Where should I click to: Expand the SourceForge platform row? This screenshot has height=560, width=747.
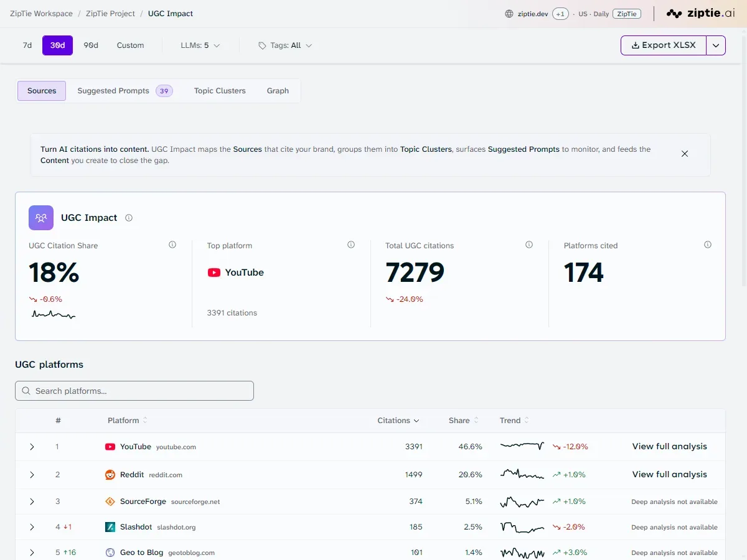tap(32, 502)
